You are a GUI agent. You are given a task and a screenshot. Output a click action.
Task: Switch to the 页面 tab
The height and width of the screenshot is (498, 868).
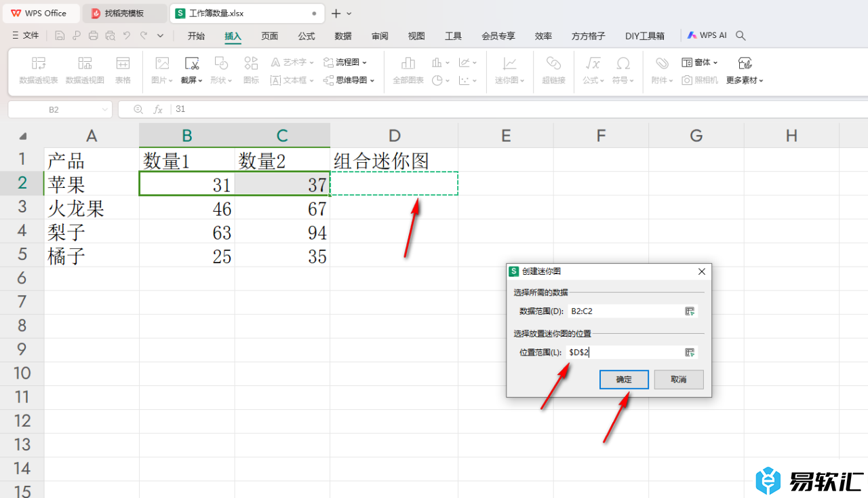pyautogui.click(x=270, y=36)
